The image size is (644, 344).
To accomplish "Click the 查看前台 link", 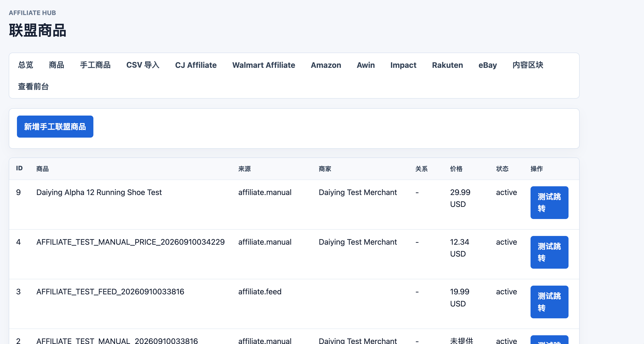I will [x=33, y=86].
